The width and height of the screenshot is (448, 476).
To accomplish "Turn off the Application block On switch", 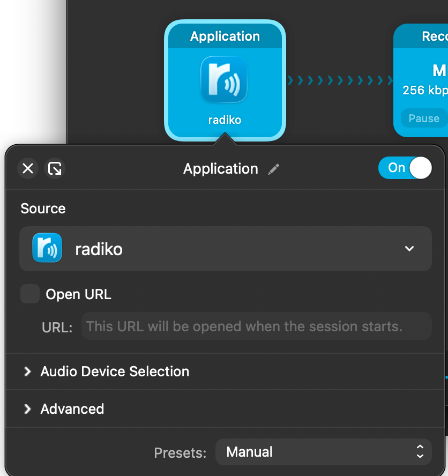I will point(405,168).
